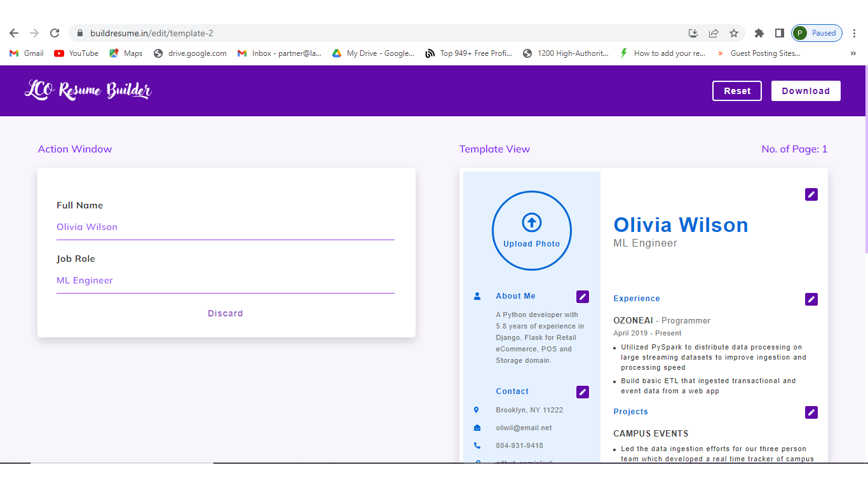Click the browser address bar URL

[x=381, y=33]
